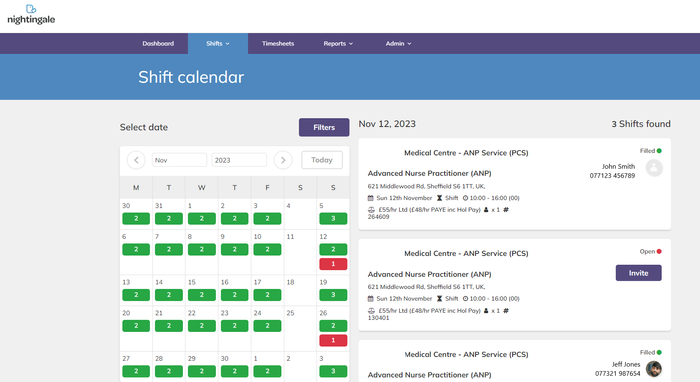700x382 pixels.
Task: Click the Nightingale logo
Action: (31, 15)
